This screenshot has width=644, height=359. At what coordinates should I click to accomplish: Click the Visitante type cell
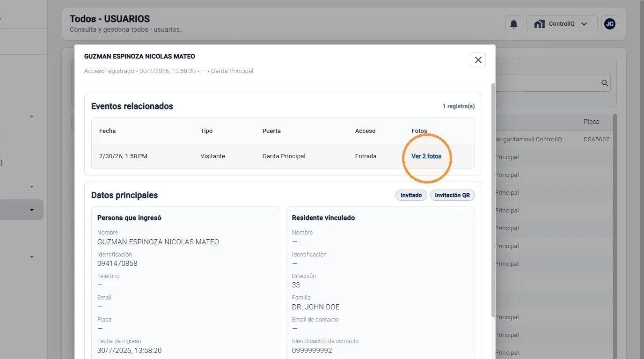(212, 156)
